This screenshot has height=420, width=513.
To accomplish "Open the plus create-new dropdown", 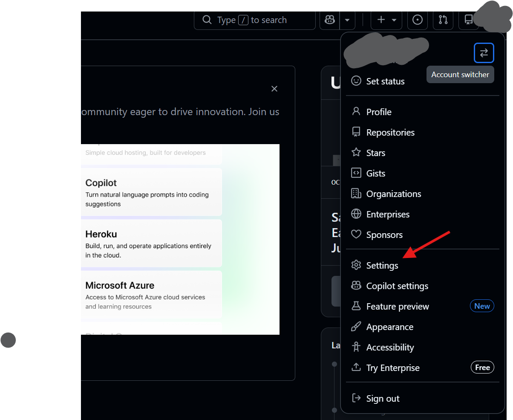I will (x=387, y=20).
